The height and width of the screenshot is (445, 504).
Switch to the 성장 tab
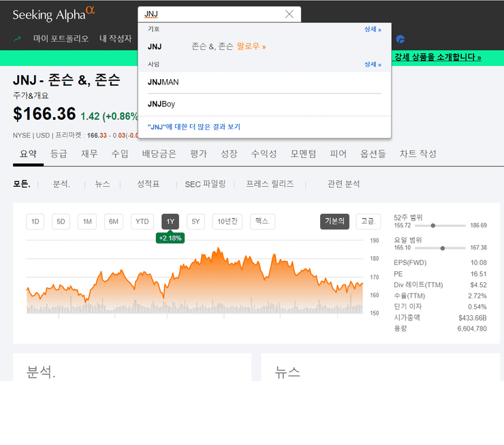[x=229, y=154]
